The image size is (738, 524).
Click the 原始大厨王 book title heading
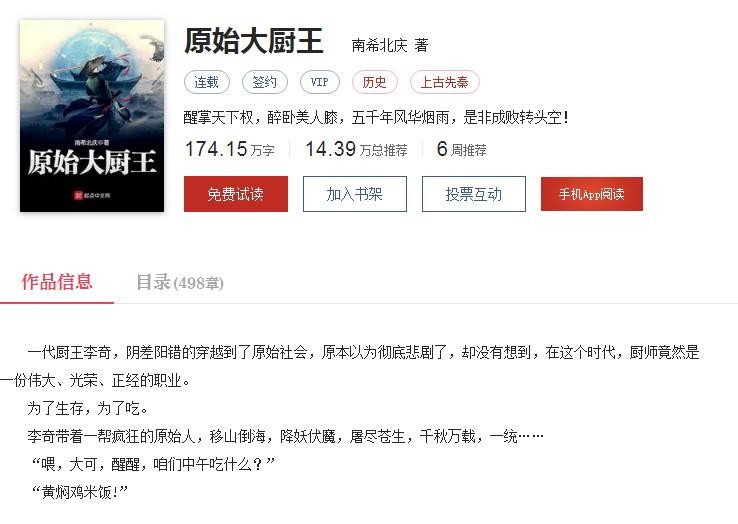pyautogui.click(x=254, y=41)
